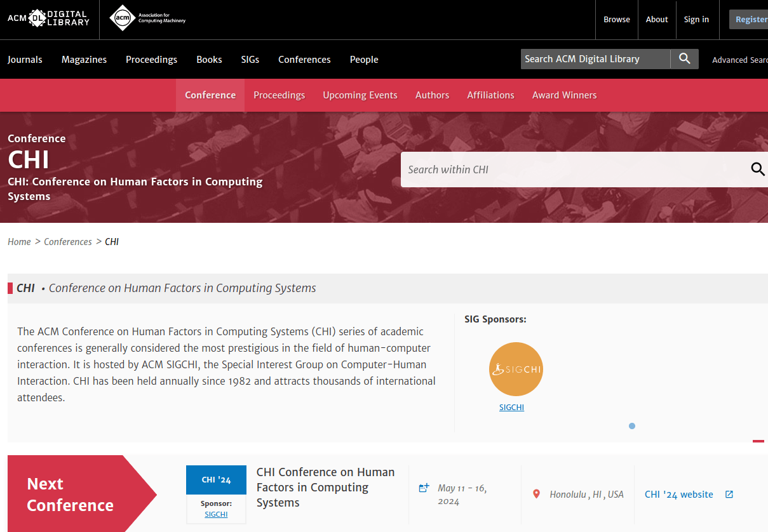Switch to the Upcoming Events tab
The width and height of the screenshot is (768, 532).
pos(360,95)
